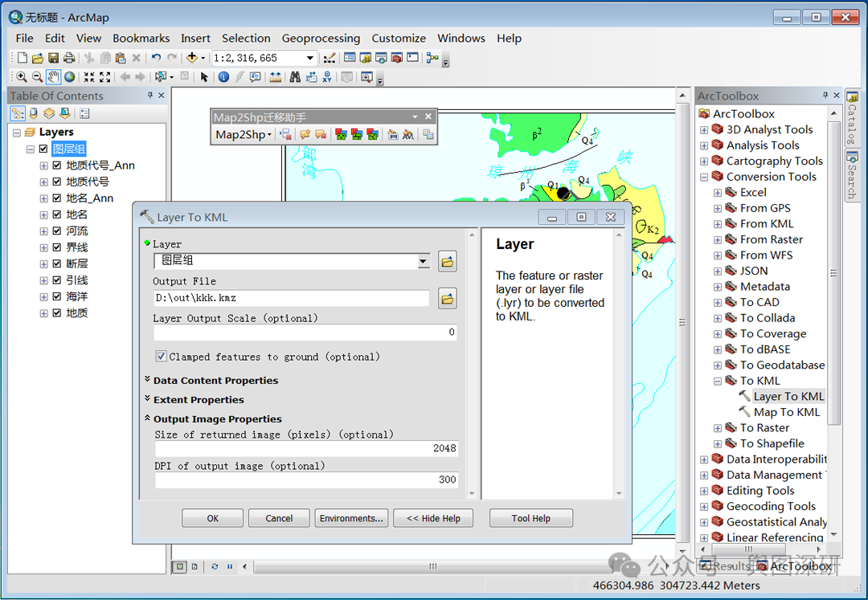Print the map using the printer icon
Image resolution: width=868 pixels, height=600 pixels.
click(68, 58)
